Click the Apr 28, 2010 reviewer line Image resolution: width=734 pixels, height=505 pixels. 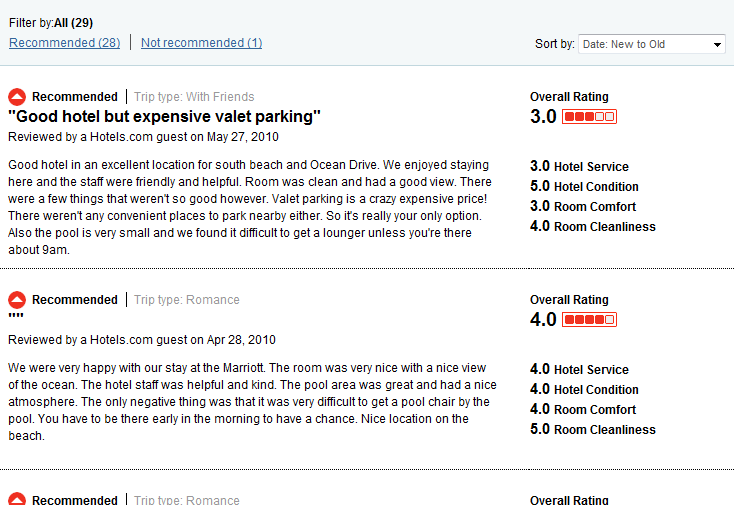(141, 340)
